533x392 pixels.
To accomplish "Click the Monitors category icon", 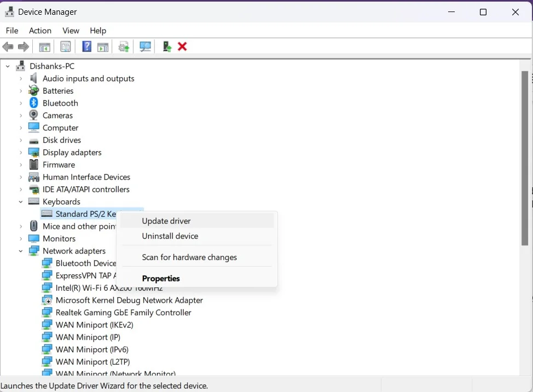I will pos(33,238).
